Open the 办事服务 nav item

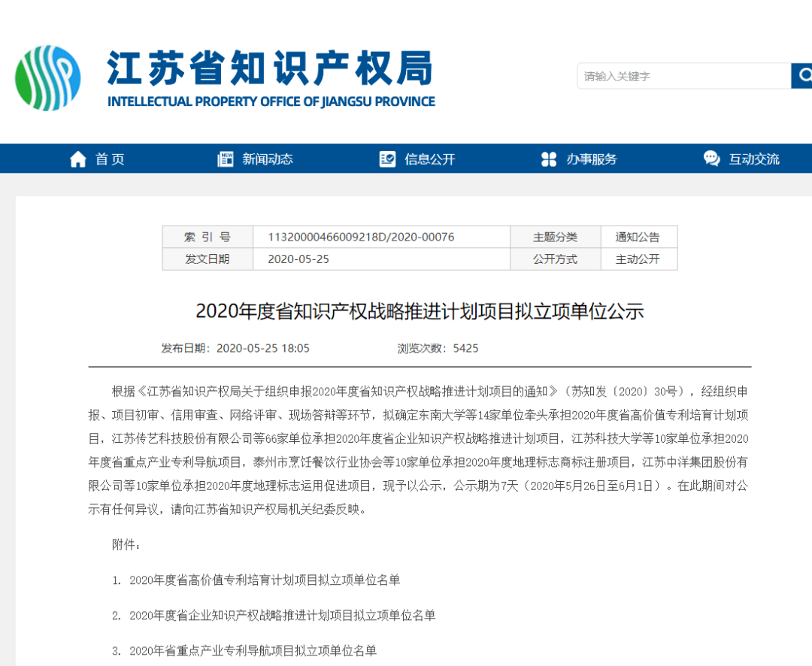[592, 159]
